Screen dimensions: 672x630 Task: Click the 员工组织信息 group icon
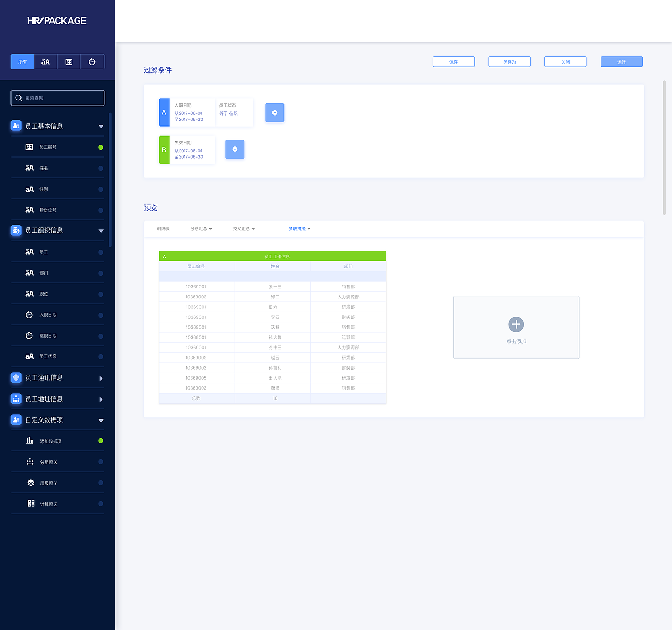16,230
